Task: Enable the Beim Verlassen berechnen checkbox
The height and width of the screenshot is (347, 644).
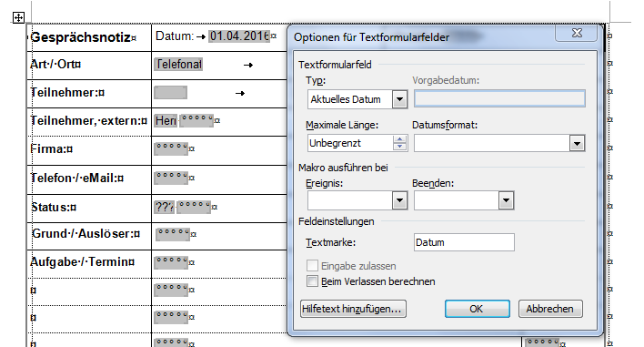Action: (x=312, y=281)
